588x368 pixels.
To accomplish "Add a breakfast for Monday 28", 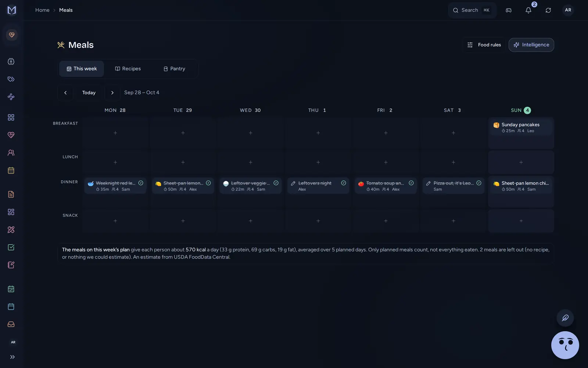I will 115,133.
